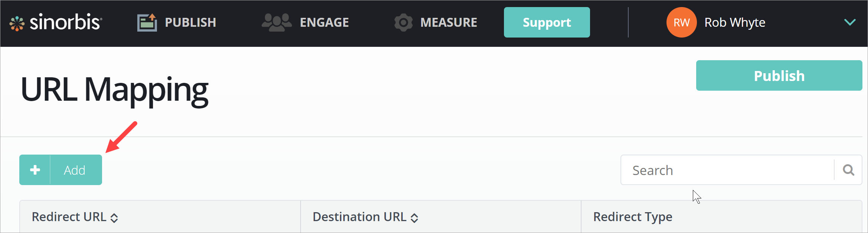Expand the user account chevron
This screenshot has height=233, width=868.
850,22
